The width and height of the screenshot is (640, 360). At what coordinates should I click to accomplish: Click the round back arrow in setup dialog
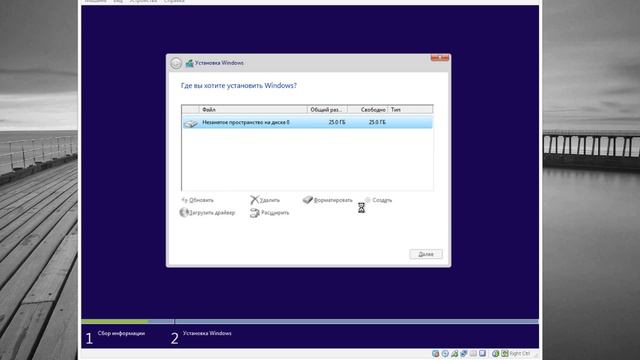coord(176,63)
